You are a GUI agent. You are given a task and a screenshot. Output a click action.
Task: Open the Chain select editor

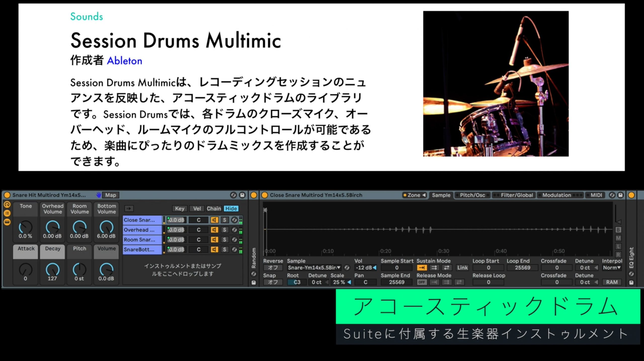[x=214, y=209]
